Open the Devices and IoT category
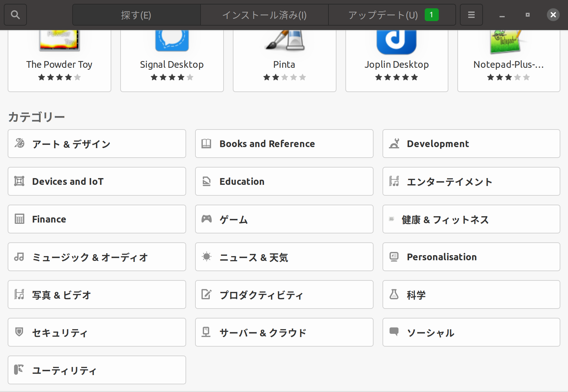This screenshot has height=392, width=568. click(97, 181)
